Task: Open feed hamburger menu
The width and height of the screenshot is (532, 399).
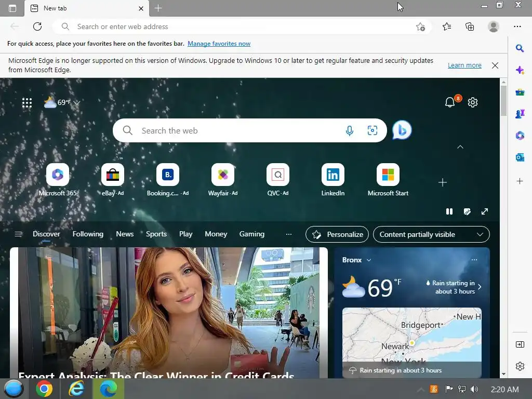Action: [18, 234]
